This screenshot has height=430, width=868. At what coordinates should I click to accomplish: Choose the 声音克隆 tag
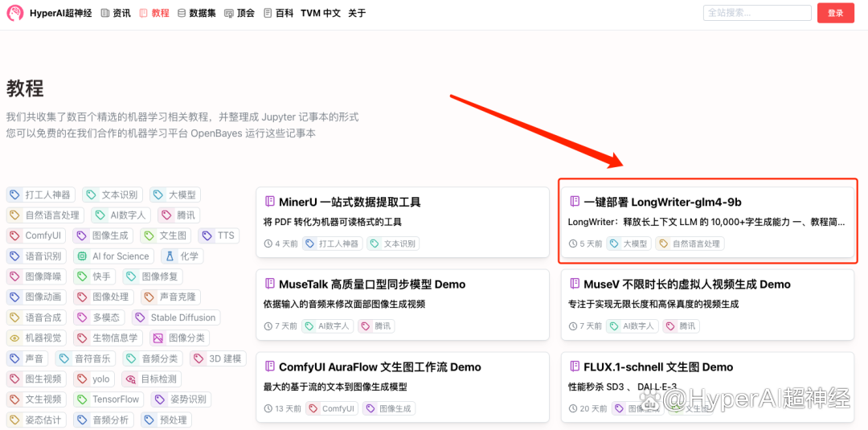tap(170, 297)
